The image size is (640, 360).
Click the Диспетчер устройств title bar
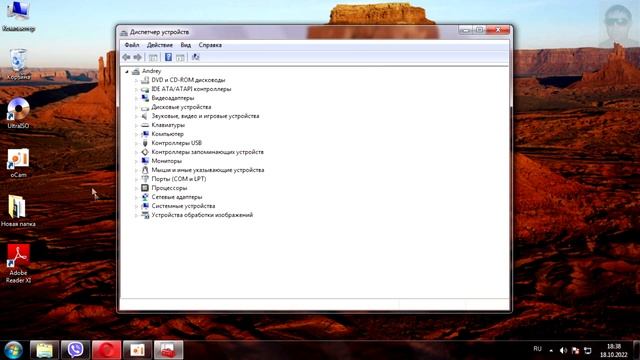286,32
